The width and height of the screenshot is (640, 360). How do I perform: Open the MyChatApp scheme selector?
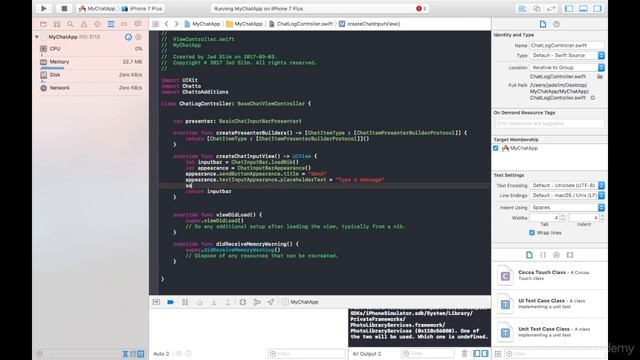[x=97, y=9]
